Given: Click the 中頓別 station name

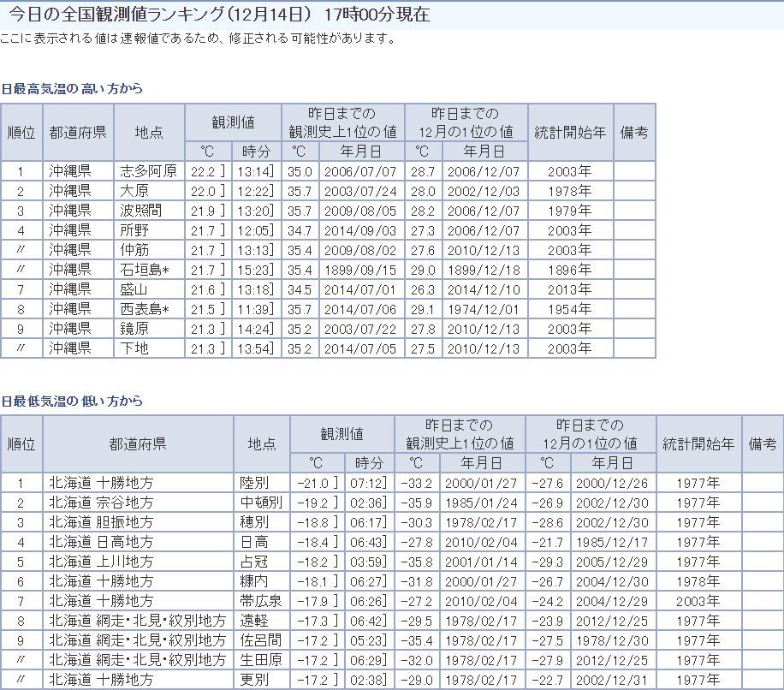Looking at the screenshot, I should (x=261, y=503).
